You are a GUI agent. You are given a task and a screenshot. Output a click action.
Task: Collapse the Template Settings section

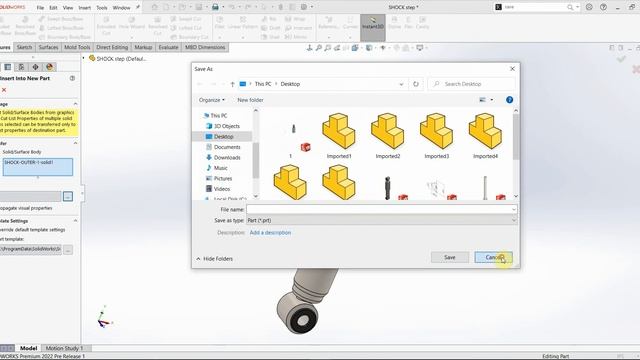pyautogui.click(x=75, y=221)
